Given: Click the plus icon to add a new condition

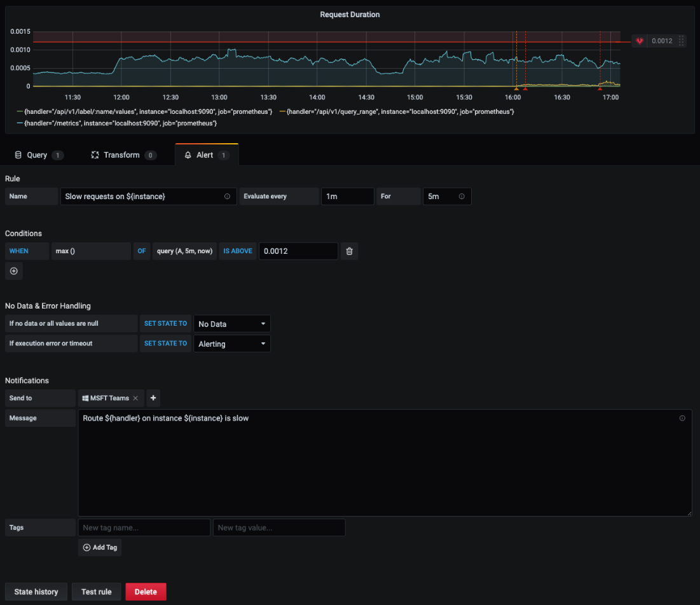Looking at the screenshot, I should (x=13, y=271).
